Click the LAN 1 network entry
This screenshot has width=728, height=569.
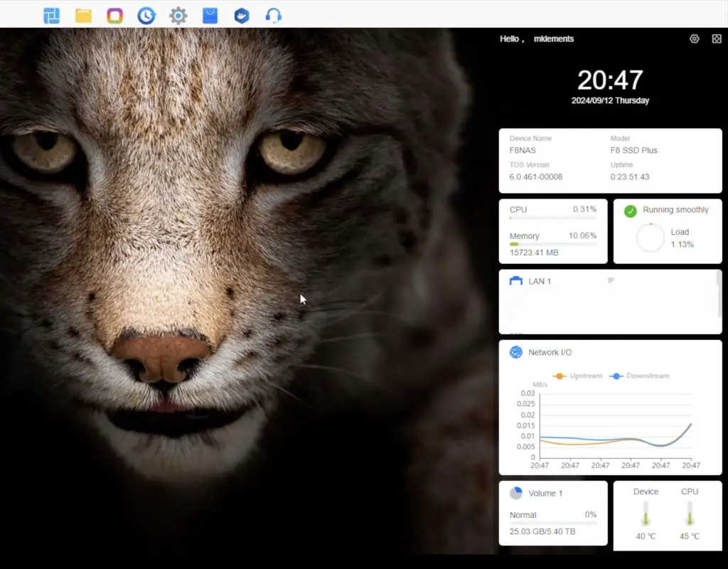point(539,282)
